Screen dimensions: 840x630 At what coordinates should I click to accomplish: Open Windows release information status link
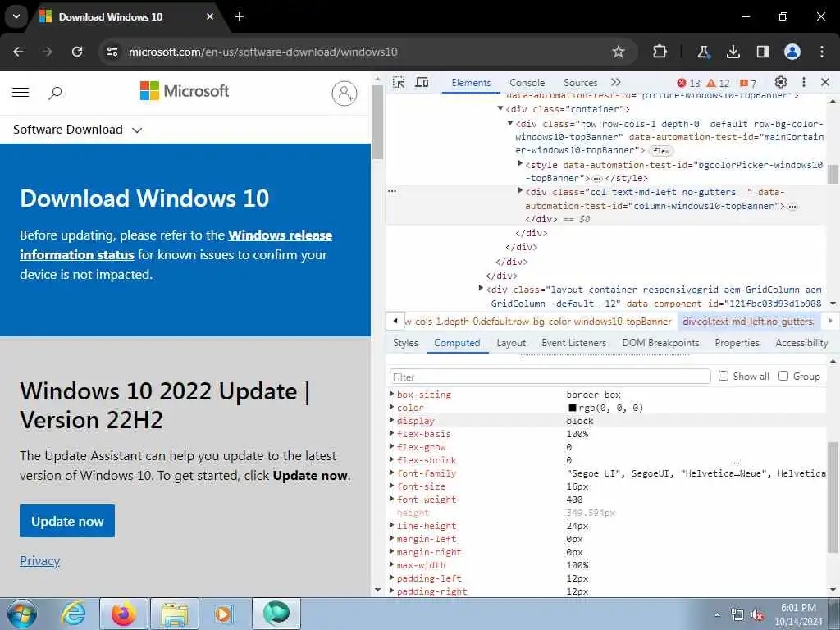pos(176,244)
